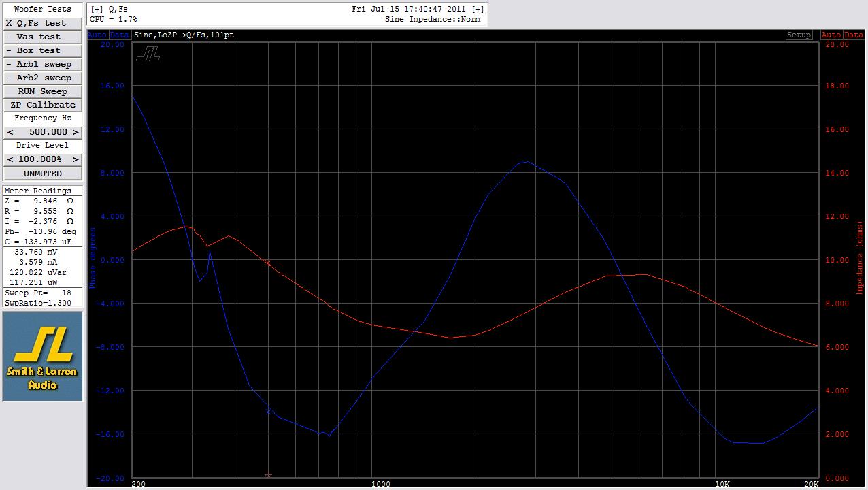Raise drive level with the right arrow
This screenshot has width=868, height=490.
[x=75, y=159]
